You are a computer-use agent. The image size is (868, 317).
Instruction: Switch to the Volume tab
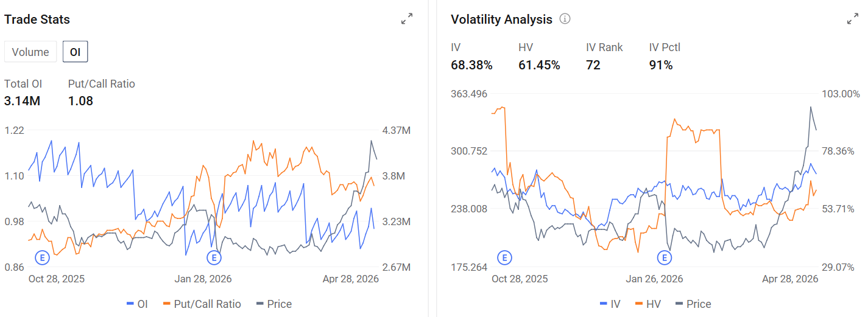point(30,52)
